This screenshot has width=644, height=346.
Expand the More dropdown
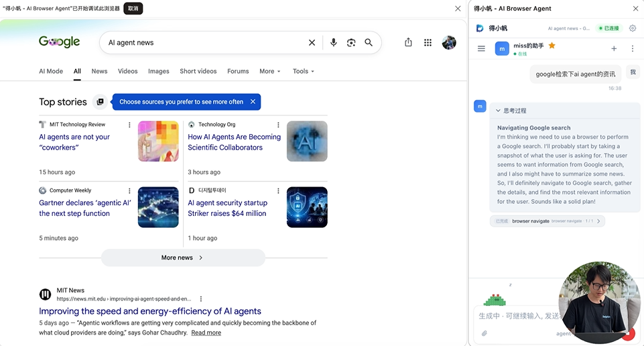[270, 71]
